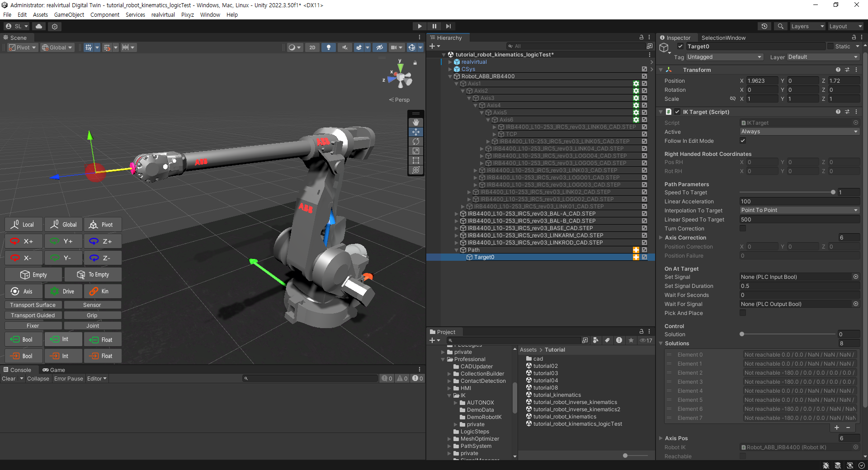Toggle hidden objects visibility icon in scene
This screenshot has width=868, height=470.
380,47
